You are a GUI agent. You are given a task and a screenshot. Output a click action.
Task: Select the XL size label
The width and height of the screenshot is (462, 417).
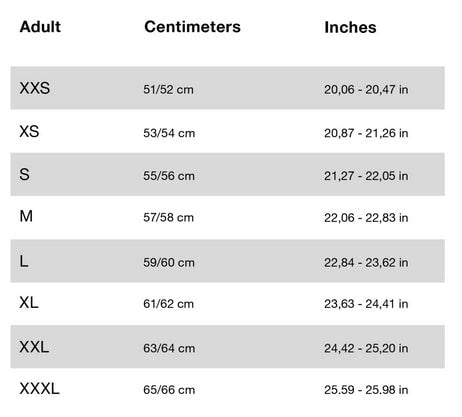coord(29,303)
